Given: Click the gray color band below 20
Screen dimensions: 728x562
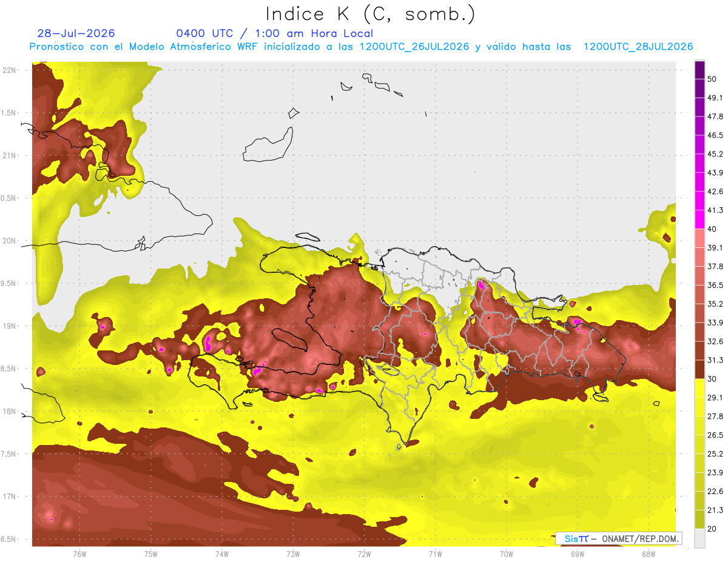Looking at the screenshot, I should pyautogui.click(x=700, y=538).
